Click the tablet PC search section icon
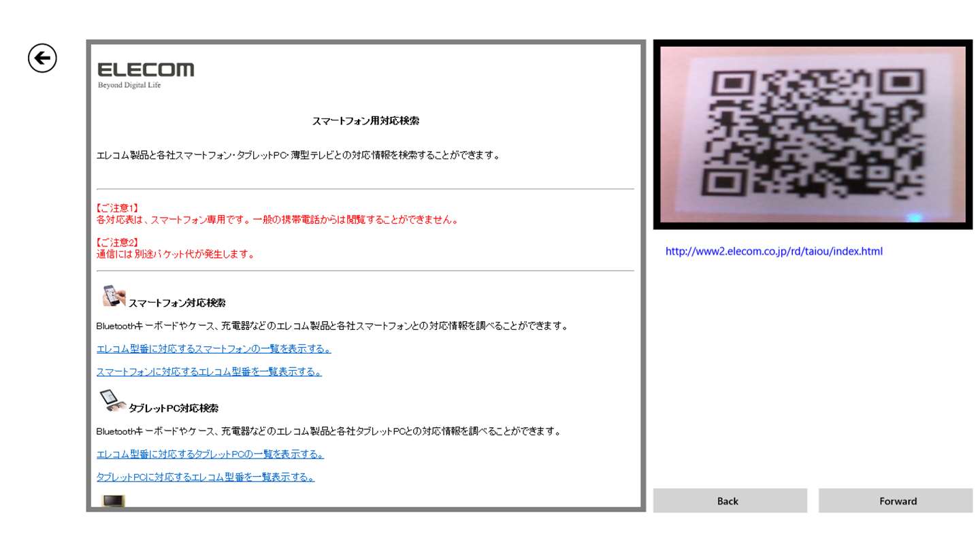Image resolution: width=980 pixels, height=551 pixels. tap(113, 401)
